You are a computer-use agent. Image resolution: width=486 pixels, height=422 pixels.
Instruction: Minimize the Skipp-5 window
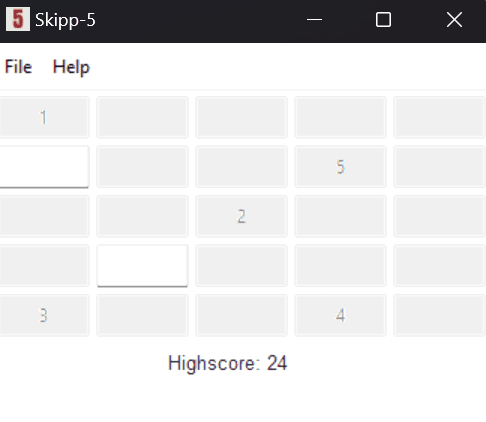314,19
